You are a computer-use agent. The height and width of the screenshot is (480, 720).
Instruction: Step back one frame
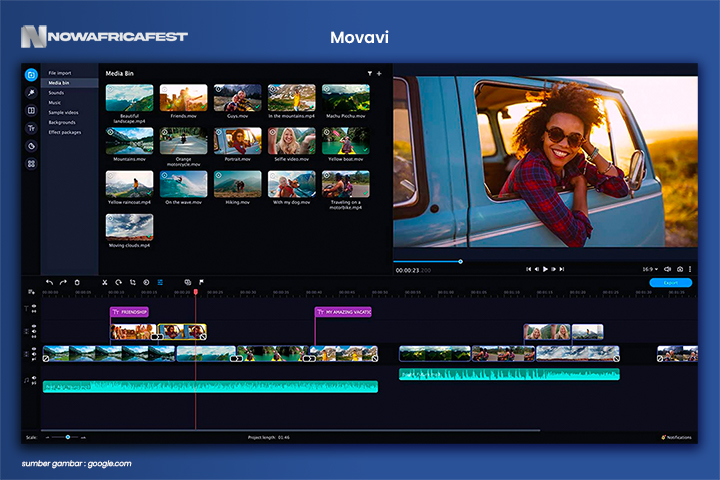(x=536, y=269)
